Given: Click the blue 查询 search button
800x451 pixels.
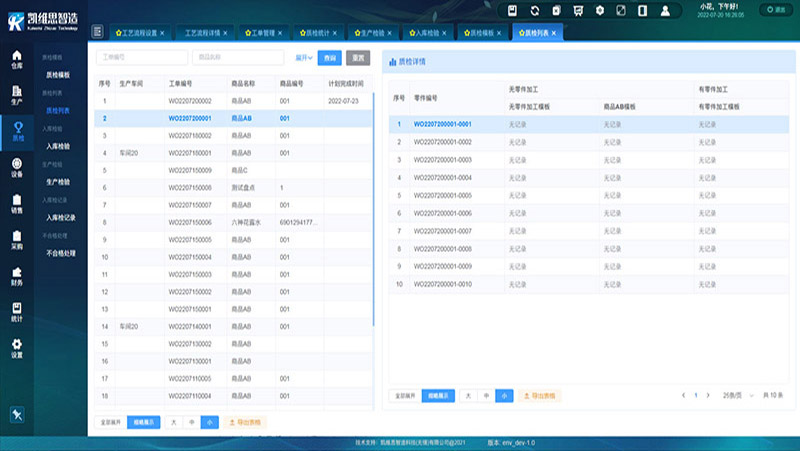Looking at the screenshot, I should point(330,58).
